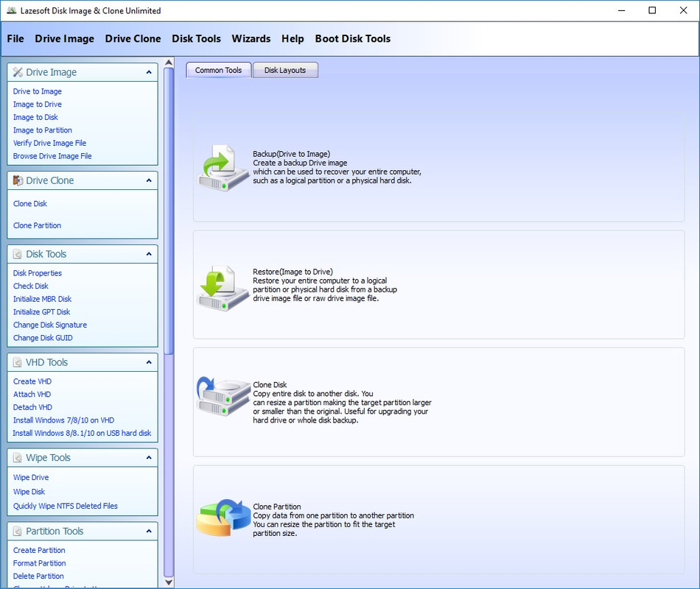Open Disk Properties
This screenshot has height=589, width=700.
(x=38, y=273)
